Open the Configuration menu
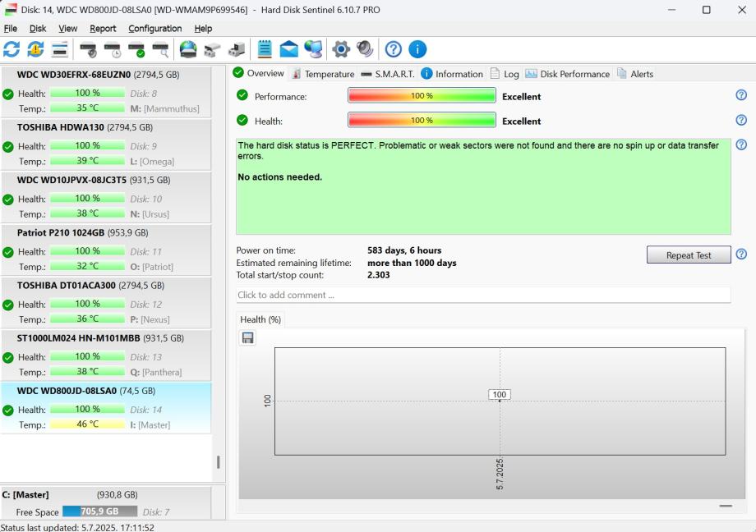The height and width of the screenshot is (532, 756). [x=154, y=29]
